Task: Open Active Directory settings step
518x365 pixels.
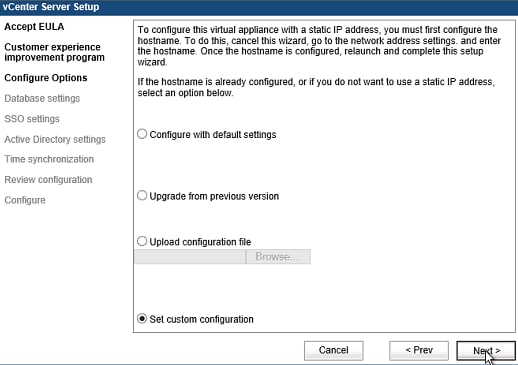Action: click(55, 139)
